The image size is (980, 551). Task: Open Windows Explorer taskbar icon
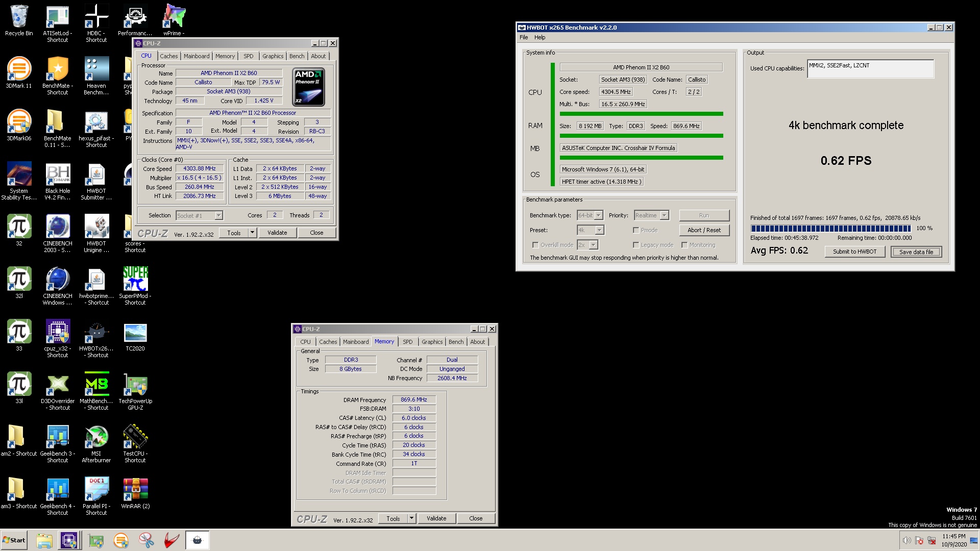coord(44,540)
